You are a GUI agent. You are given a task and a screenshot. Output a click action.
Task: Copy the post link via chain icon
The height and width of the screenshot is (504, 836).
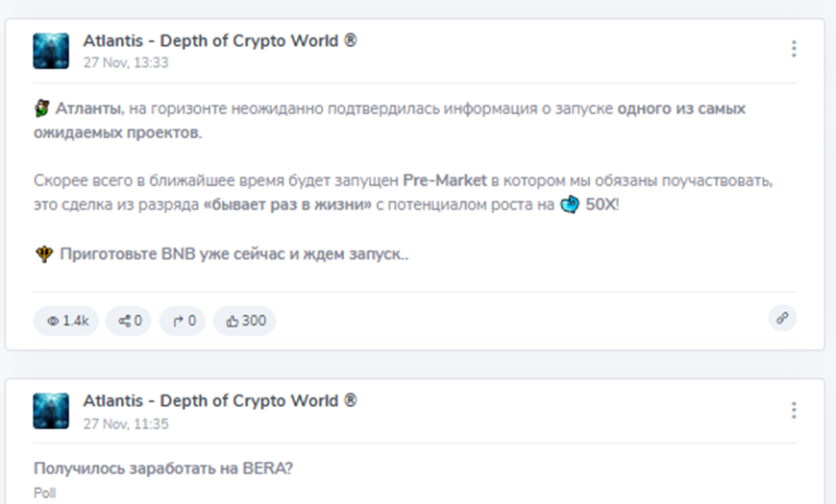[782, 319]
